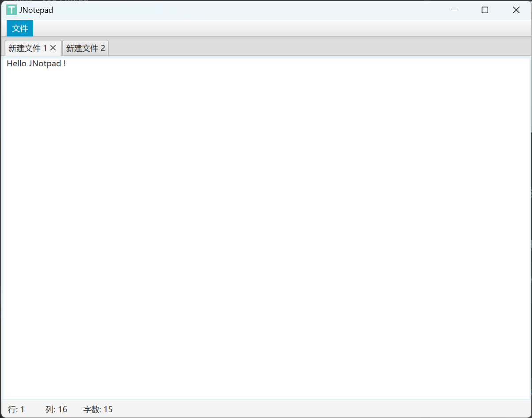Click the empty status bar area

(265, 409)
